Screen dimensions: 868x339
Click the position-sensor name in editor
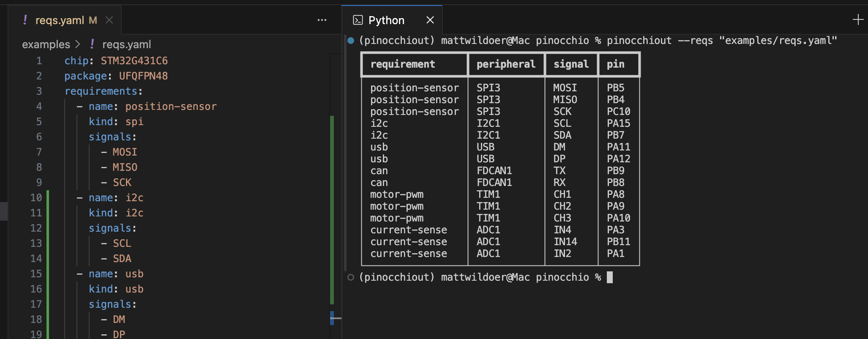tap(171, 107)
